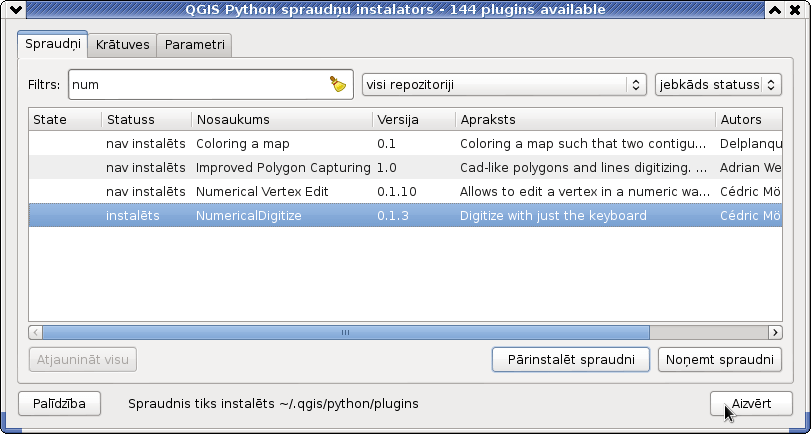811x434 pixels.
Task: Sort by the Versija column header
Action: (x=414, y=119)
